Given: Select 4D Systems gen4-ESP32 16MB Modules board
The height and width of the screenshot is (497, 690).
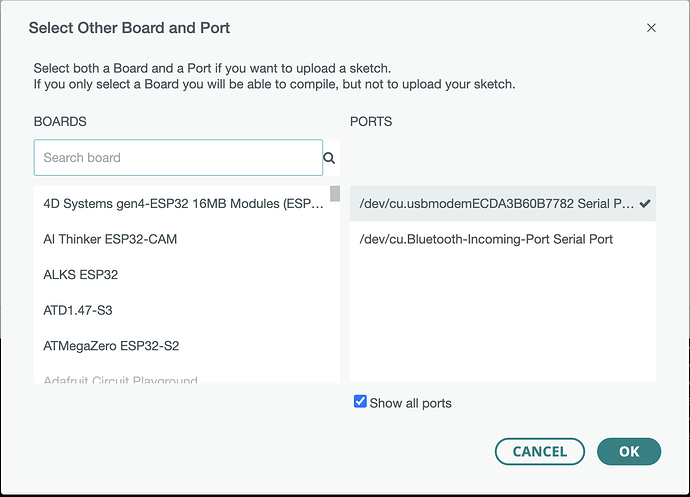Looking at the screenshot, I should pyautogui.click(x=184, y=204).
